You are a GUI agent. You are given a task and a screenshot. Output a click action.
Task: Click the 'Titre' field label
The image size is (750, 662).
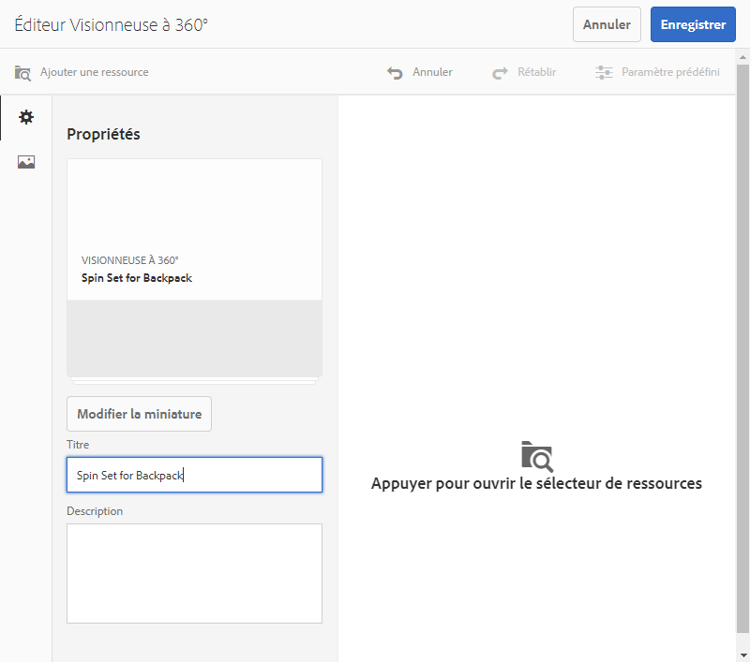77,444
